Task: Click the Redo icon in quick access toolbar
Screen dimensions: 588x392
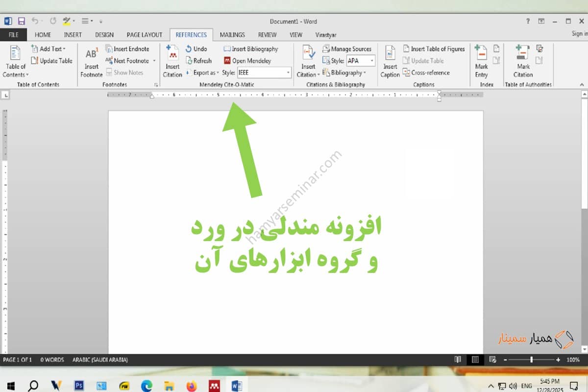Action: pyautogui.click(x=53, y=21)
